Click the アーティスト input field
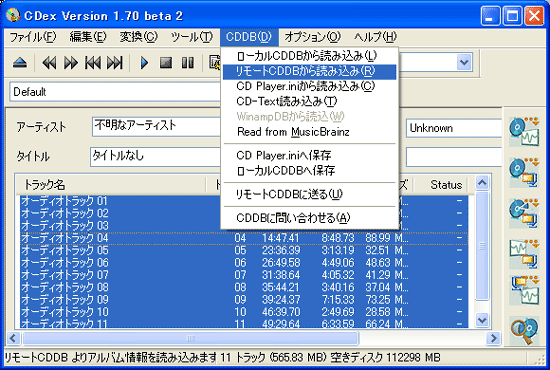This screenshot has height=370, width=550. coord(156,126)
